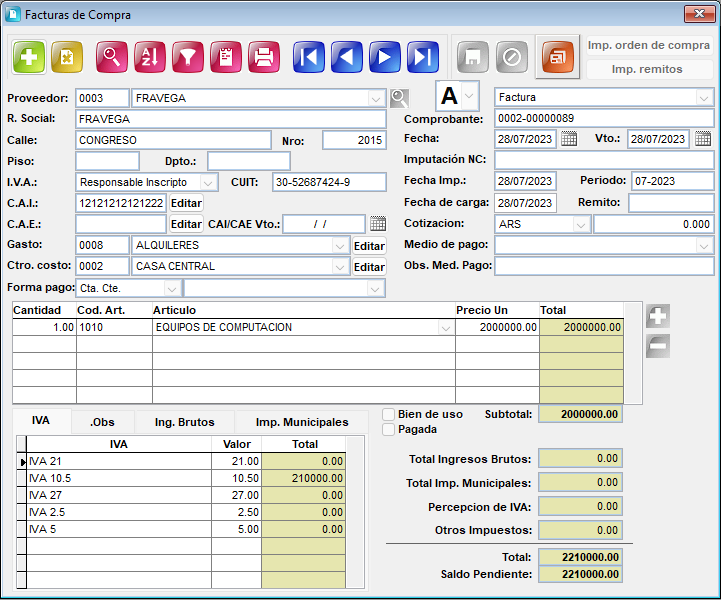Click the green add new invoice icon
The width and height of the screenshot is (721, 600).
(29, 57)
